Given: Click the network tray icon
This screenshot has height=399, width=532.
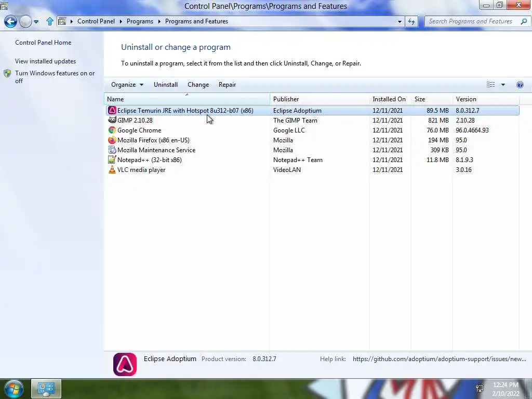Looking at the screenshot, I should pyautogui.click(x=480, y=389).
